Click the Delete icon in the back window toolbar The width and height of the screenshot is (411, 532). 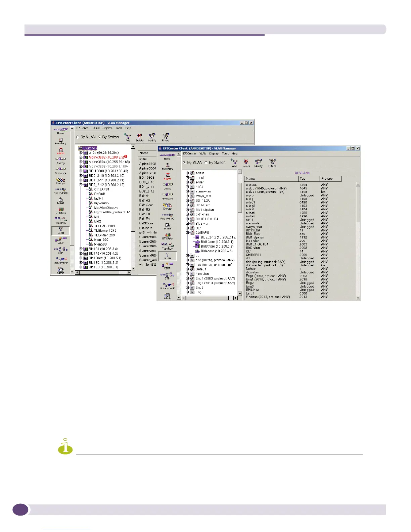140,137
